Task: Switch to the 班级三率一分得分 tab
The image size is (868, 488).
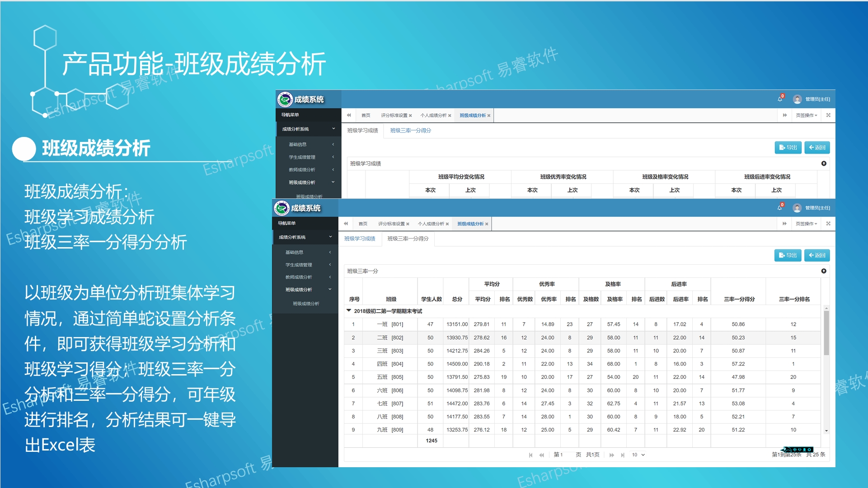Action: tap(408, 239)
